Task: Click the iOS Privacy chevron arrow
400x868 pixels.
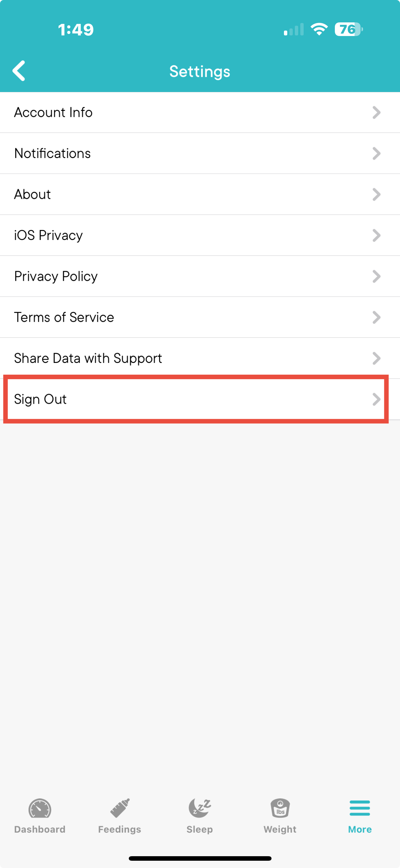Action: [x=376, y=235]
